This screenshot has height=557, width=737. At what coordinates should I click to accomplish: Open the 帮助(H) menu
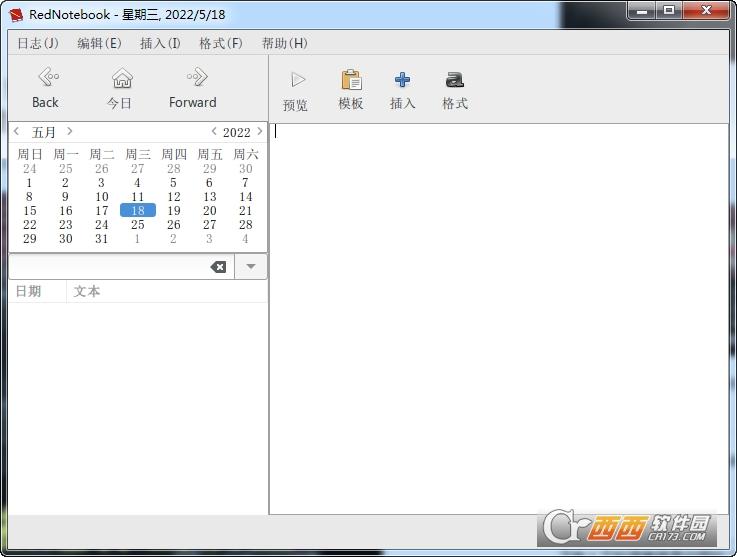tap(285, 43)
